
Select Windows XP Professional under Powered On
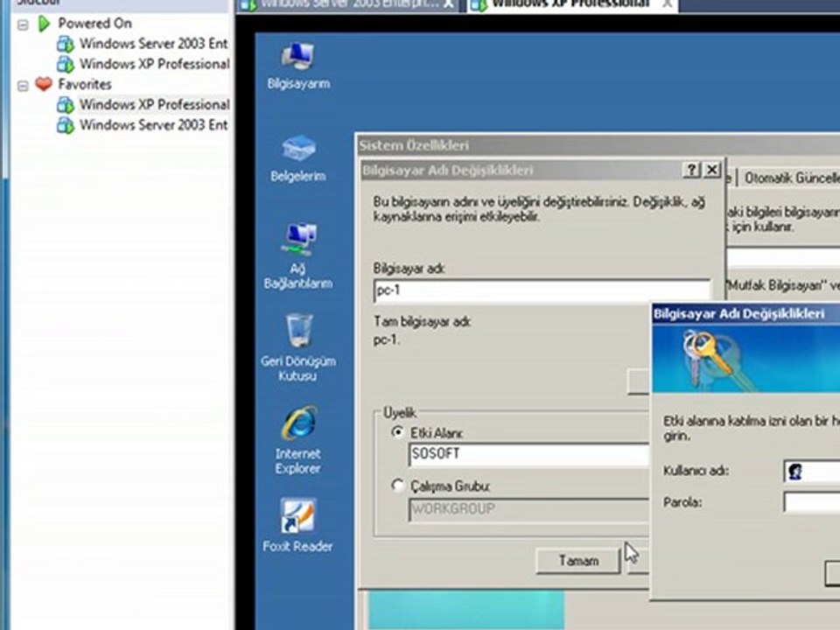[155, 64]
